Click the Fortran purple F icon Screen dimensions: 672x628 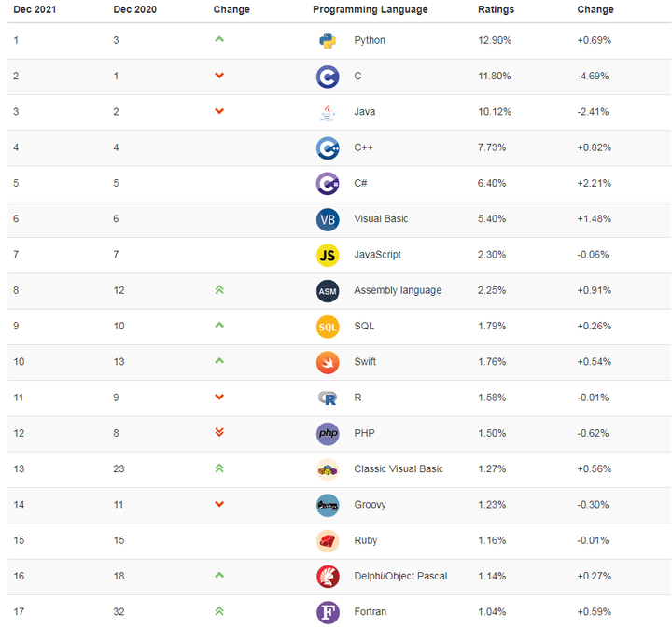tap(327, 612)
